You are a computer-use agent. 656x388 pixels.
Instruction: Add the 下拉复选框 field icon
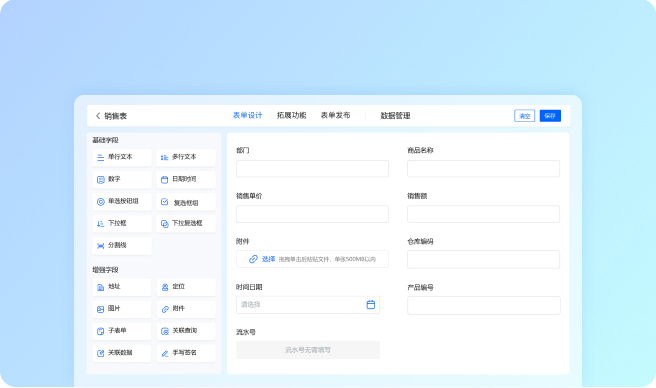coord(164,224)
